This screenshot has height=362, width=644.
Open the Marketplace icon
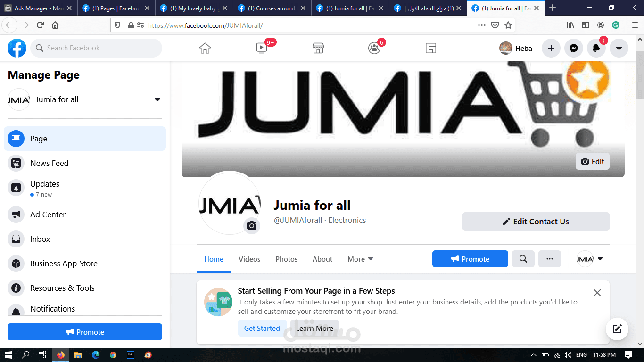pyautogui.click(x=318, y=48)
